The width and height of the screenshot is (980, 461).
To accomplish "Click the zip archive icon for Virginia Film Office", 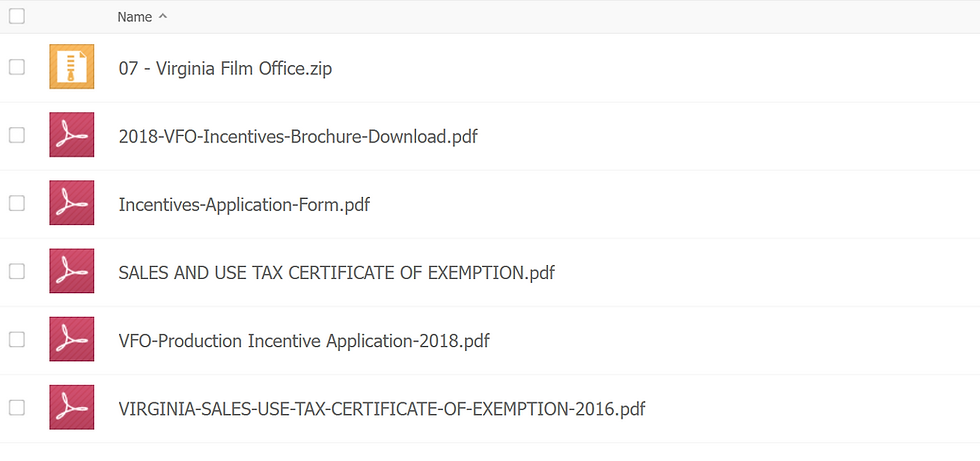I will (x=72, y=66).
